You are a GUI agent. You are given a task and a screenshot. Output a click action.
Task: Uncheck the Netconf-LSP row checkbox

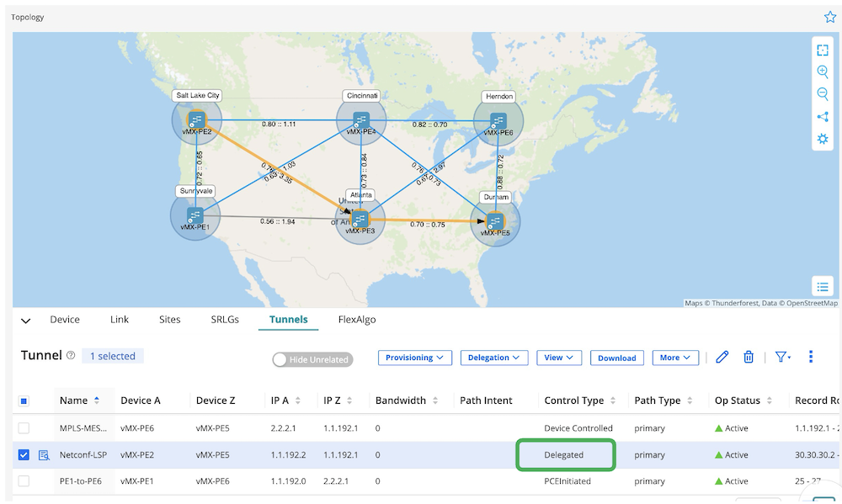tap(24, 455)
